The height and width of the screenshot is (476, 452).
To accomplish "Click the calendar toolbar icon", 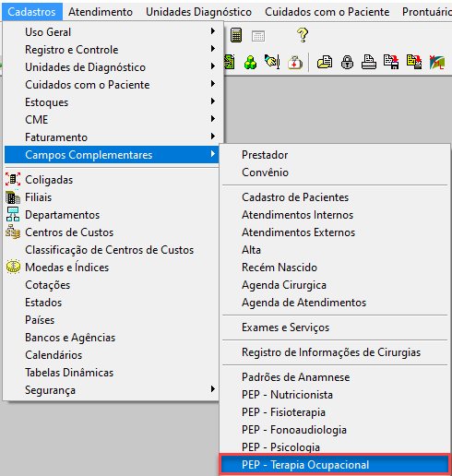I will [258, 36].
